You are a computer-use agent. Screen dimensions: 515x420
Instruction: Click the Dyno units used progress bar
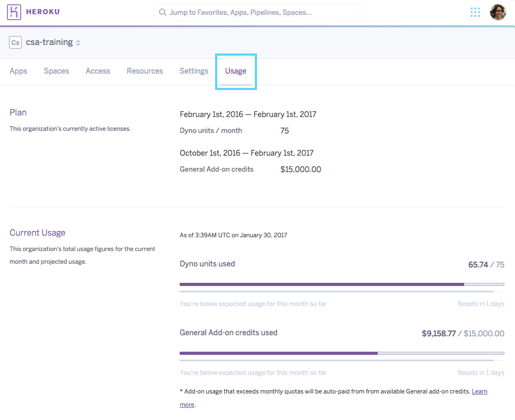[342, 284]
